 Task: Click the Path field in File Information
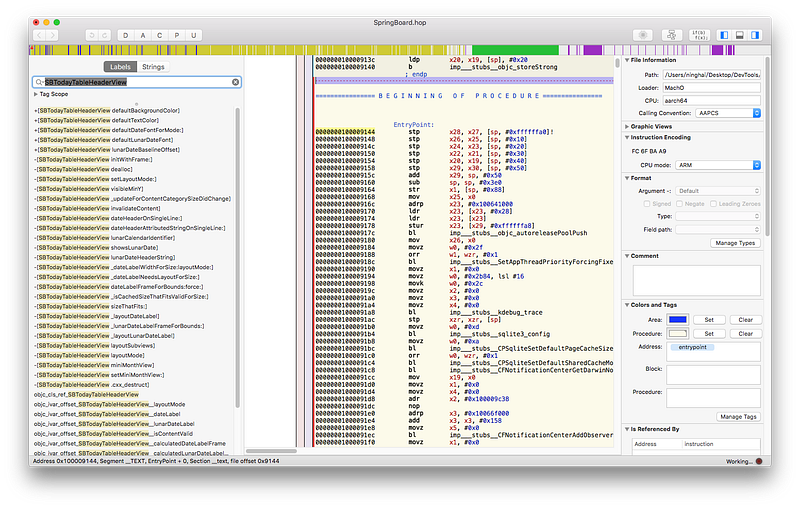(x=711, y=75)
